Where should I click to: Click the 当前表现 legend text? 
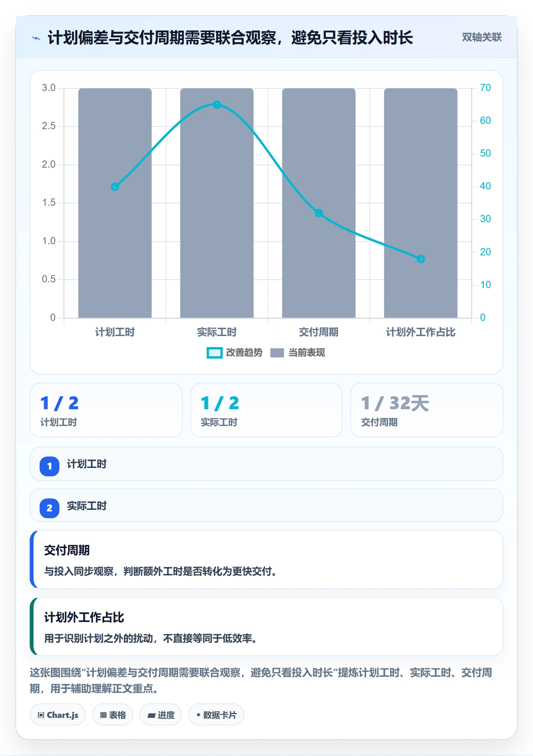click(x=307, y=353)
